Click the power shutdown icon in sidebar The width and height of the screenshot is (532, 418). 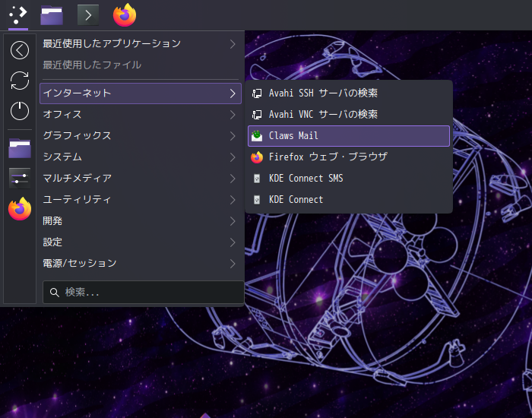[20, 111]
